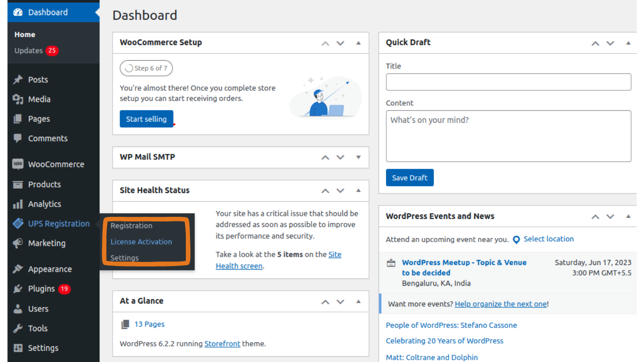The image size is (644, 362).
Task: Move WordPress Events and News widget down
Action: coord(610,216)
